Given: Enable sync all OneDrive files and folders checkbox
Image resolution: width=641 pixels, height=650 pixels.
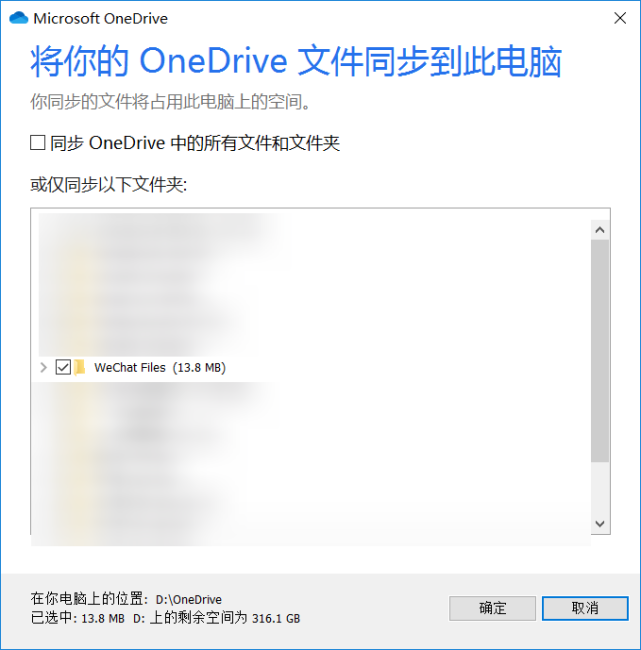Looking at the screenshot, I should point(38,143).
